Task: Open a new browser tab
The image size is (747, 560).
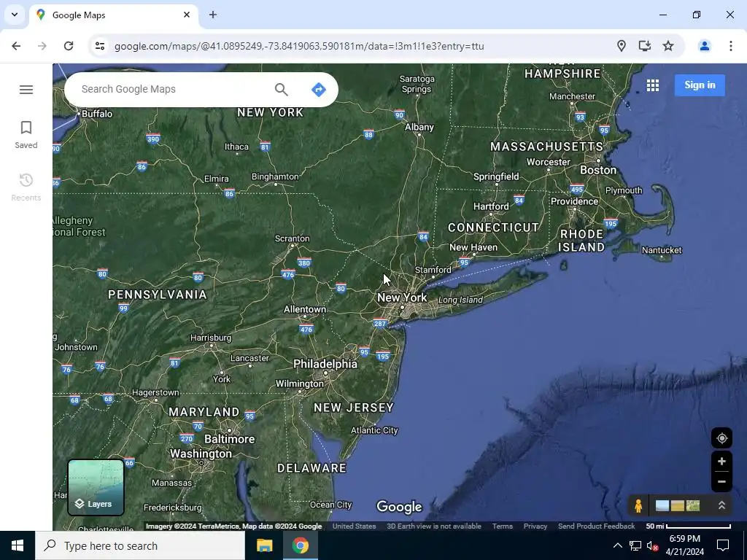Action: pos(213,15)
